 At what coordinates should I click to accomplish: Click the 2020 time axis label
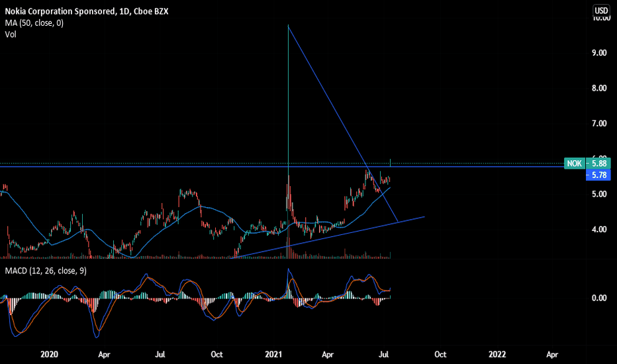(x=49, y=355)
